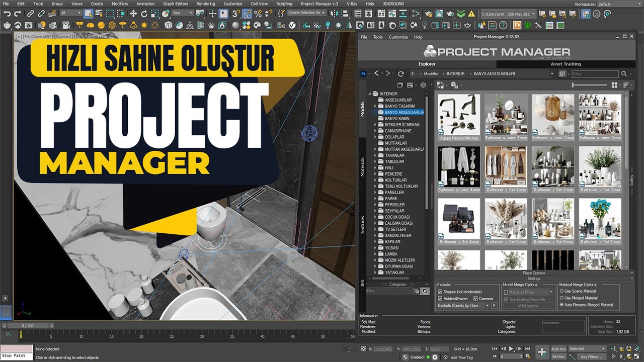Click the P button beside Exclude Objects
This screenshot has width=644, height=362.
494,305
